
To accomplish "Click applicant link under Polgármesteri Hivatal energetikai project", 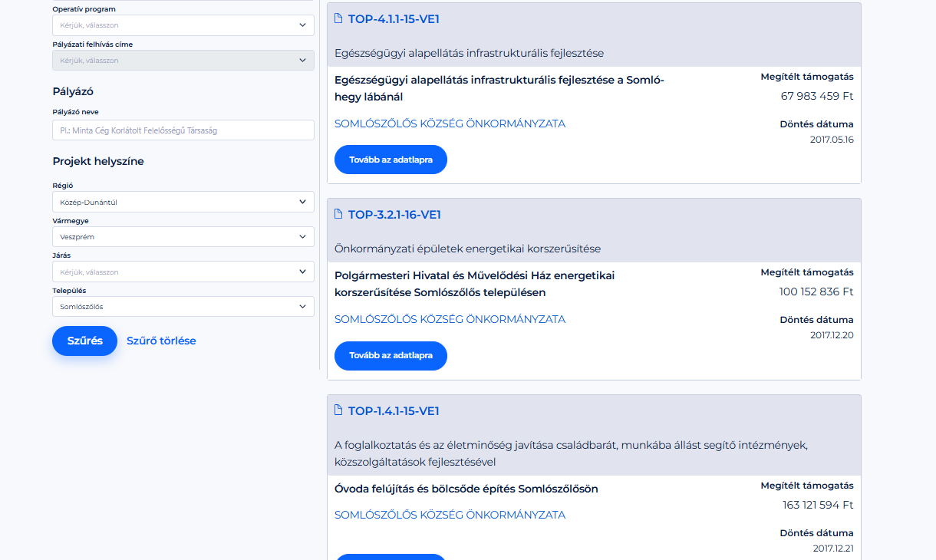I will [450, 319].
